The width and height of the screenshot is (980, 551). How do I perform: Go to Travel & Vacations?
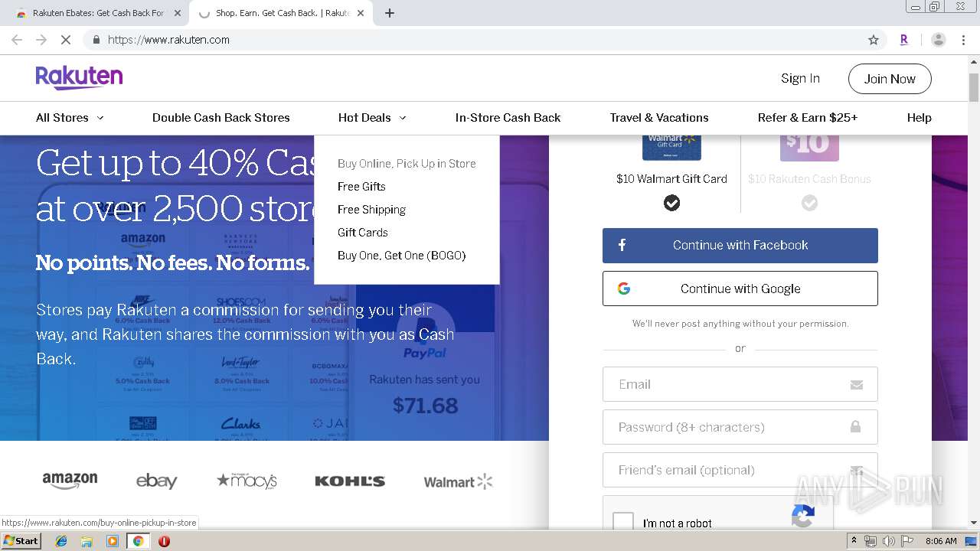659,118
